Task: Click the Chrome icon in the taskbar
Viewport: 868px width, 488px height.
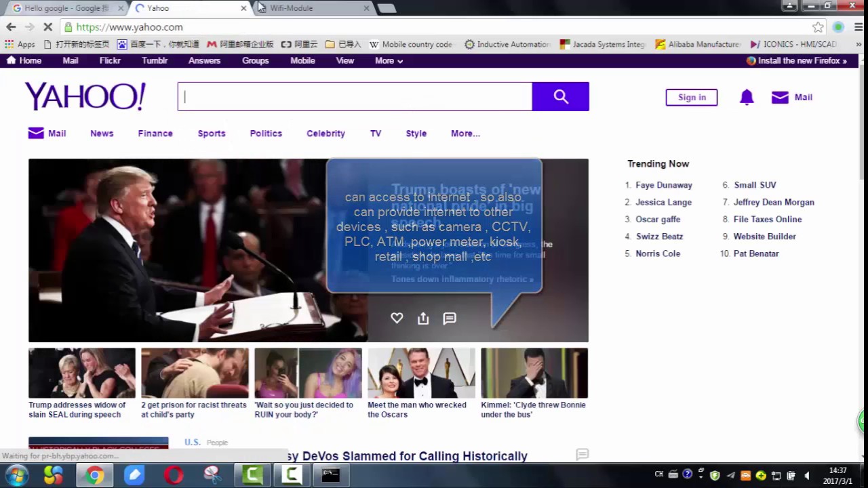Action: 94,475
